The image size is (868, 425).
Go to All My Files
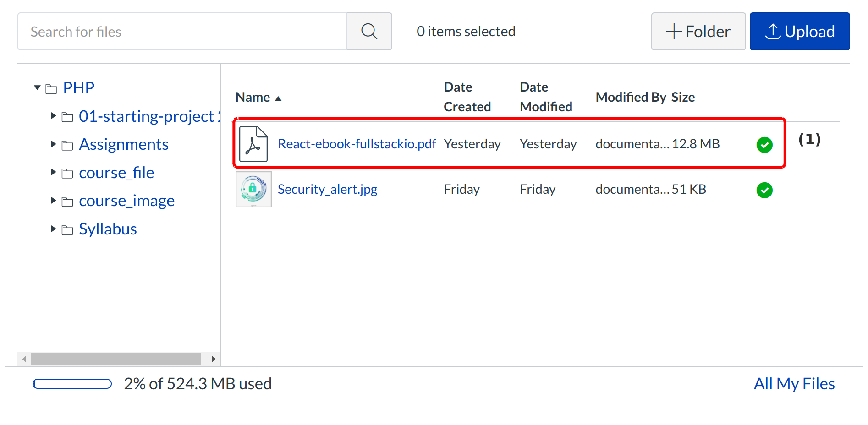[x=794, y=384]
